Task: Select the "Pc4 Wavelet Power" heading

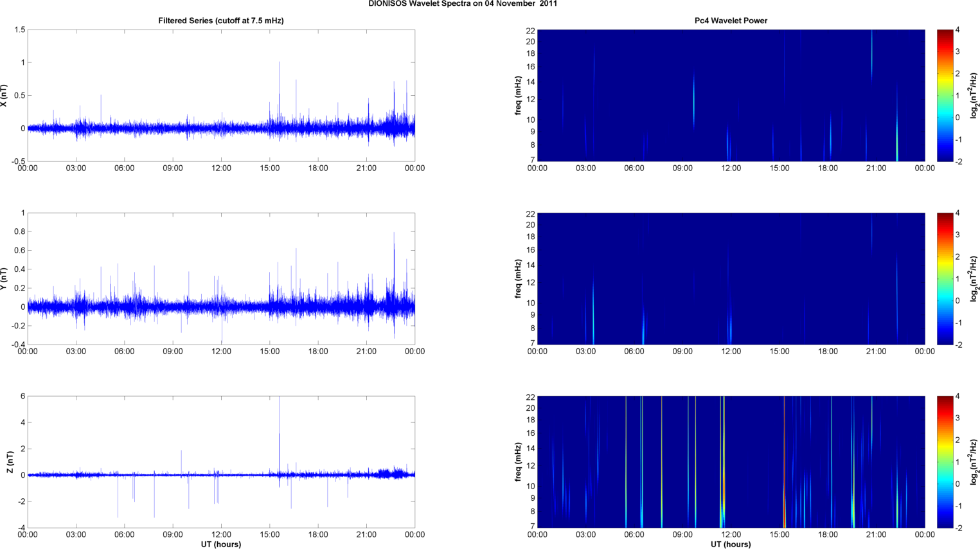Action: click(731, 21)
